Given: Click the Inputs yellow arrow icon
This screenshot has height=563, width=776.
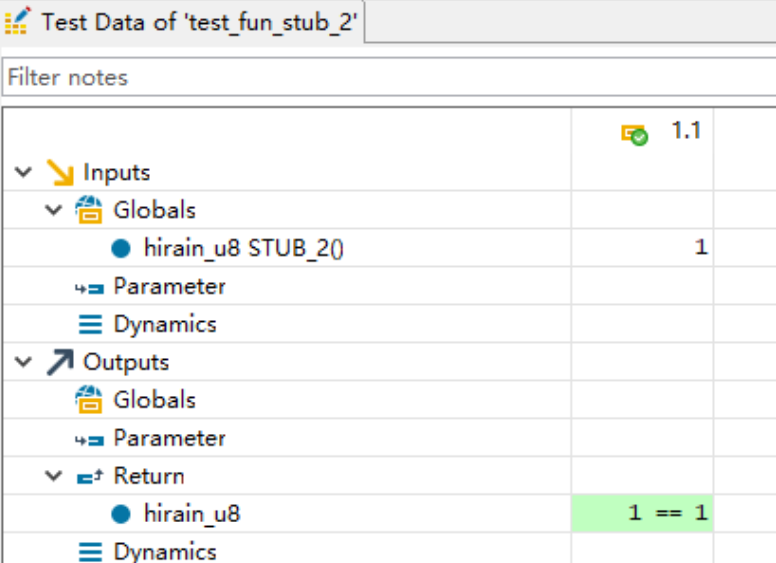Looking at the screenshot, I should pos(61,173).
